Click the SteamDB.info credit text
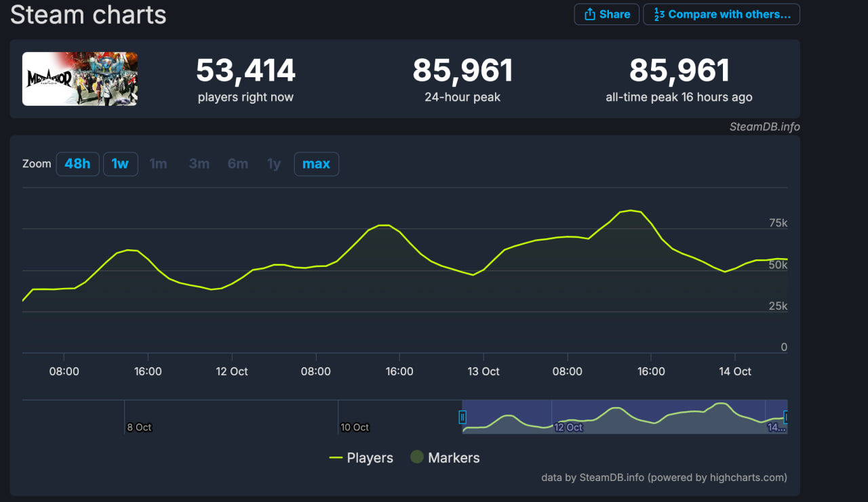Screen dimensions: 868x502 [764, 127]
